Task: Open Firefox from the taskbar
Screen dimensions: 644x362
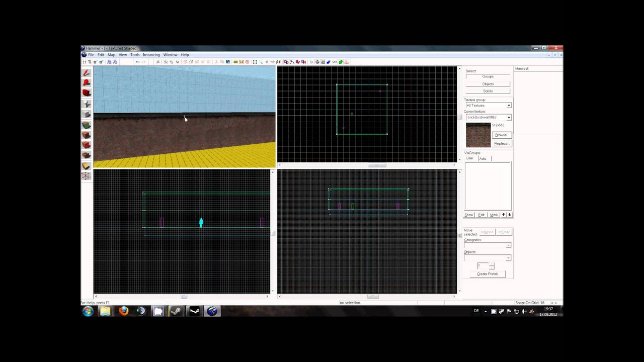Action: [x=123, y=311]
